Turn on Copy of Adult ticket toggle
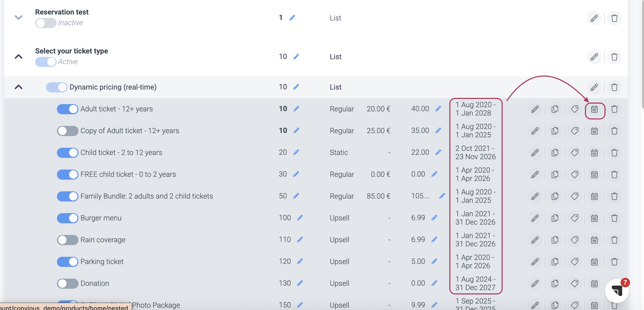Viewport: 644px width, 310px height. [x=68, y=131]
